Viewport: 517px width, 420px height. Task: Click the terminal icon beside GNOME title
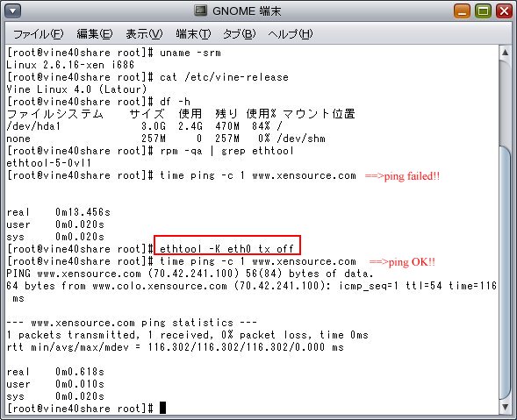200,11
